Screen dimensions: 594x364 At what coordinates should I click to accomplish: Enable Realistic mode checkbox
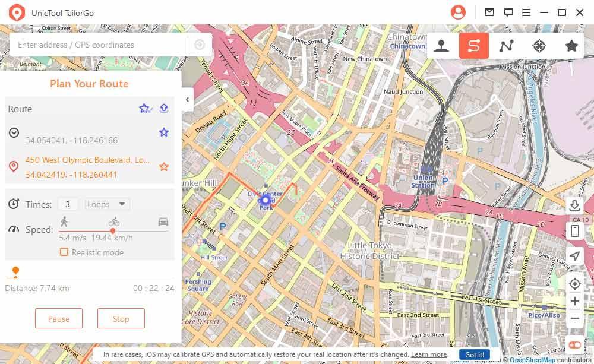(x=64, y=252)
